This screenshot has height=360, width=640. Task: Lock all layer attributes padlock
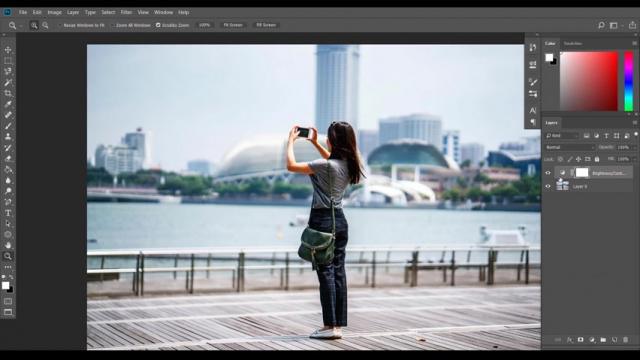coord(597,159)
